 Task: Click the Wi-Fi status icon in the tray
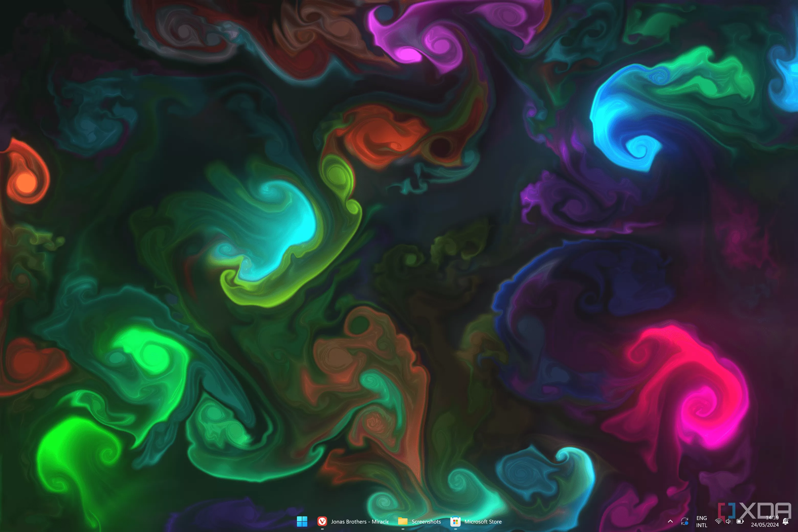point(719,522)
